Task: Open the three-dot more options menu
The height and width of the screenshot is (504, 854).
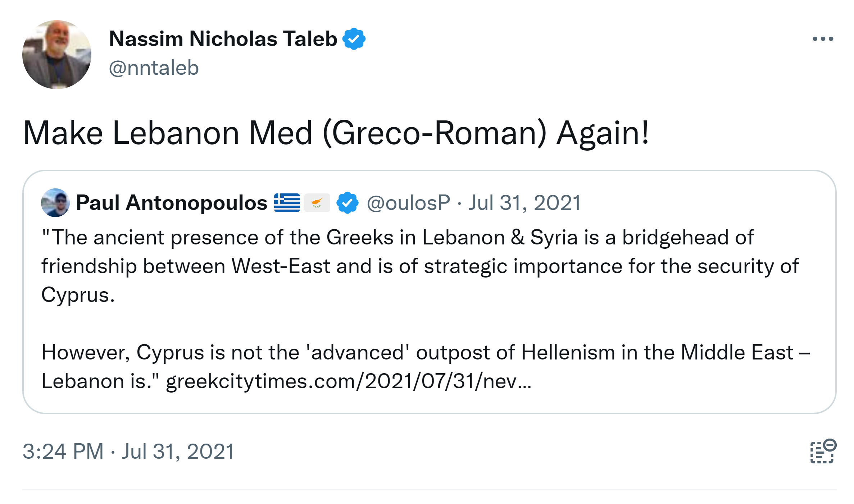Action: 823,39
